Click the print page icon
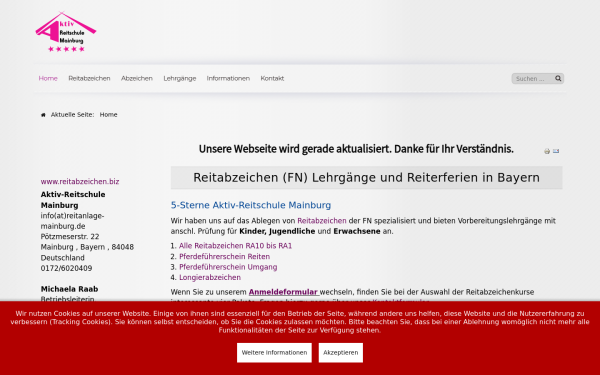 coord(547,151)
